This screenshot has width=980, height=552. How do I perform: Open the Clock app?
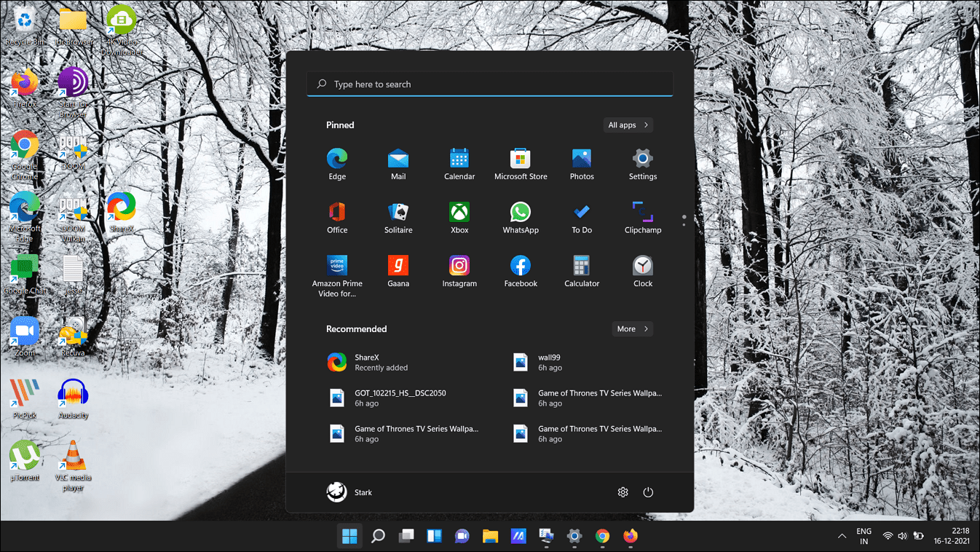pos(643,272)
